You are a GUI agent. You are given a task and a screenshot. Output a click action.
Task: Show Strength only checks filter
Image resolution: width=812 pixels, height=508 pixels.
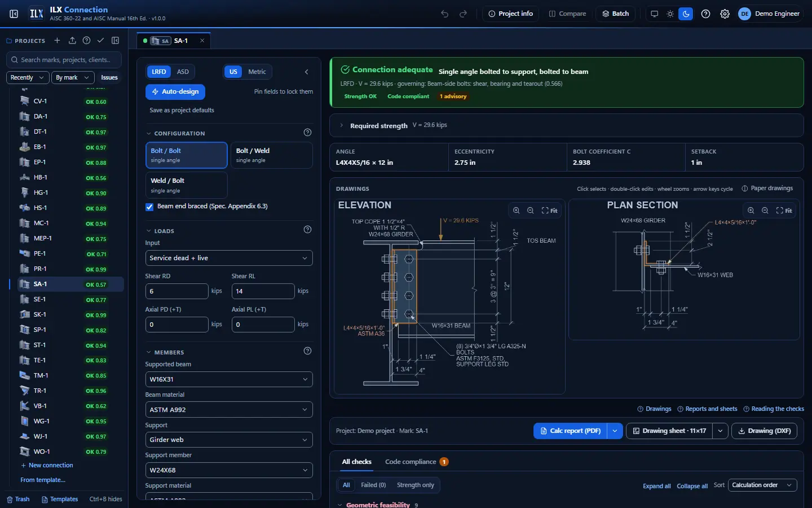click(416, 485)
